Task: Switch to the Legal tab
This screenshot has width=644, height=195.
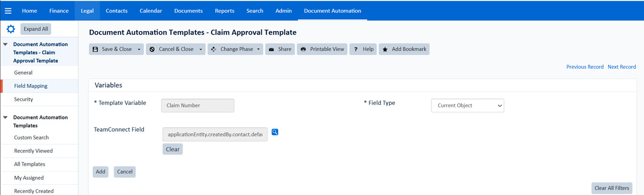Action: click(x=87, y=11)
